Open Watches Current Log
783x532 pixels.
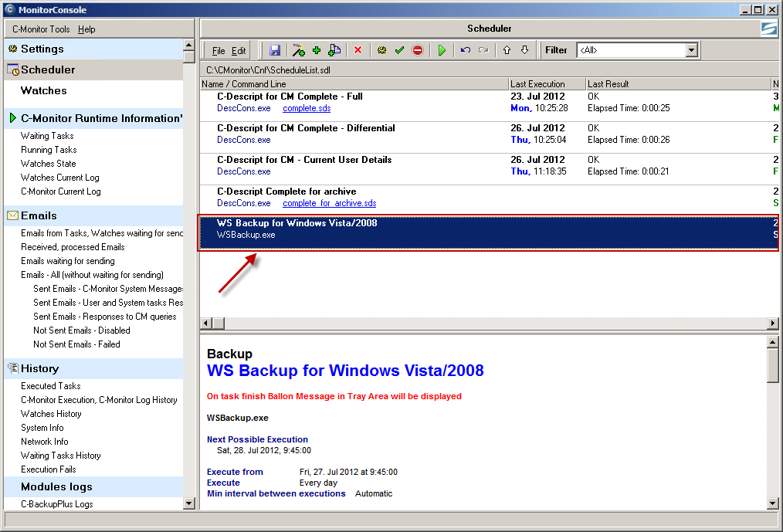click(x=60, y=178)
